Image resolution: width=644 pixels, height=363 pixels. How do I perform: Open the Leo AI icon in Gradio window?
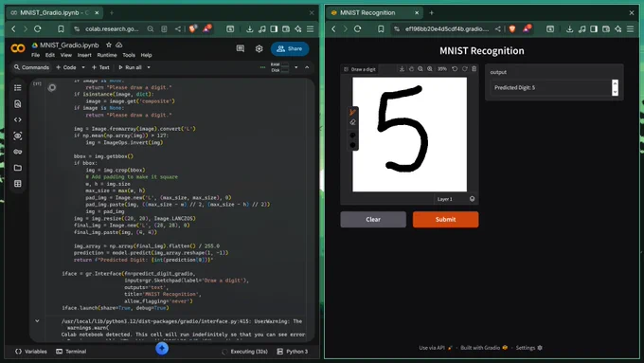[x=618, y=28]
